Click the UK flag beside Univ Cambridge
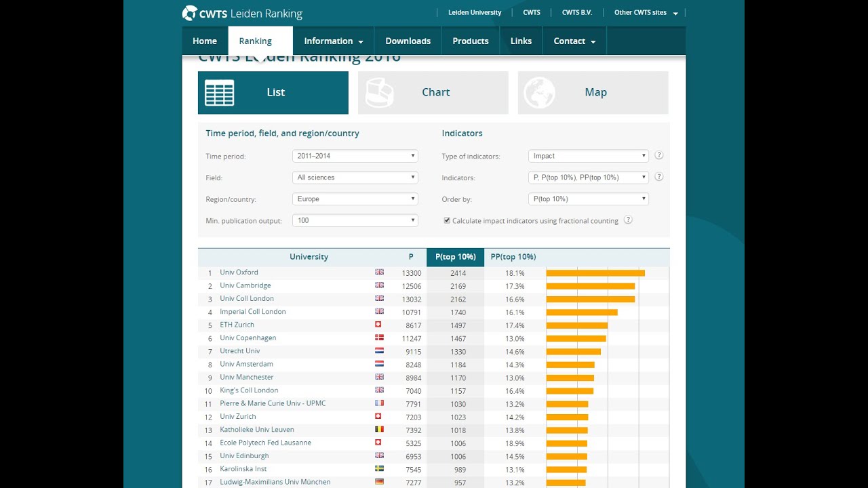The height and width of the screenshot is (488, 868). tap(379, 285)
